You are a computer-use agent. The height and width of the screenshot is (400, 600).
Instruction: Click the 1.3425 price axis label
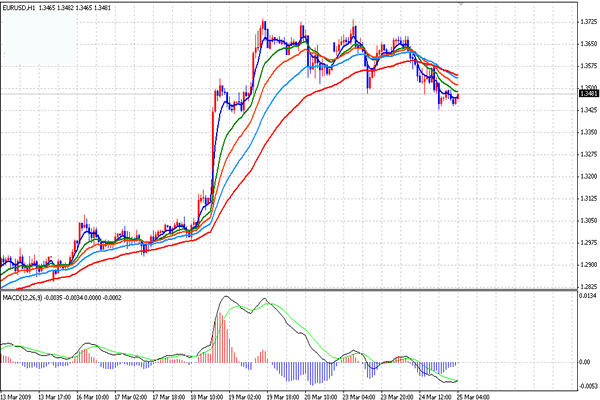[589, 110]
